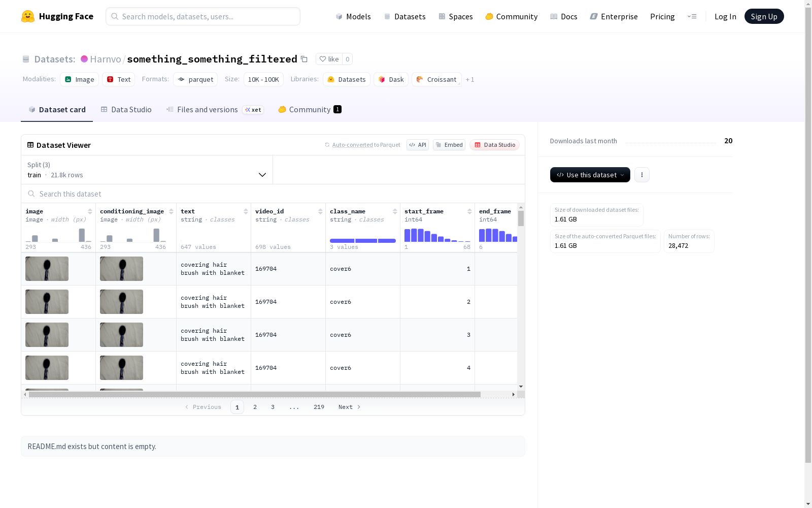Open the first row's image thumbnail
Screen dimensions: 812x508
[x=47, y=269]
